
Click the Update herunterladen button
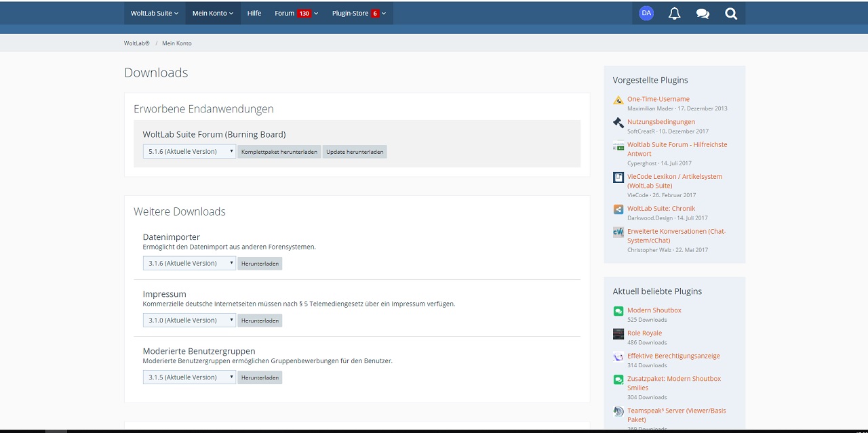tap(355, 152)
